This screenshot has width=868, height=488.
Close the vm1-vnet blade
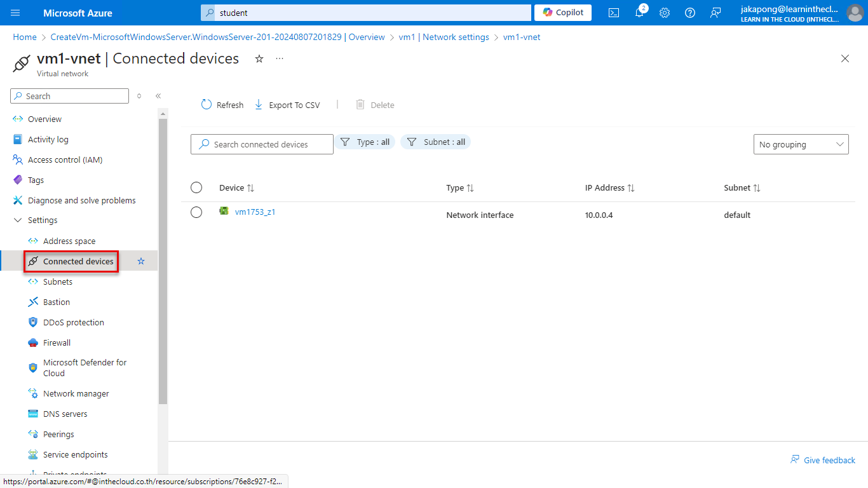pos(845,58)
